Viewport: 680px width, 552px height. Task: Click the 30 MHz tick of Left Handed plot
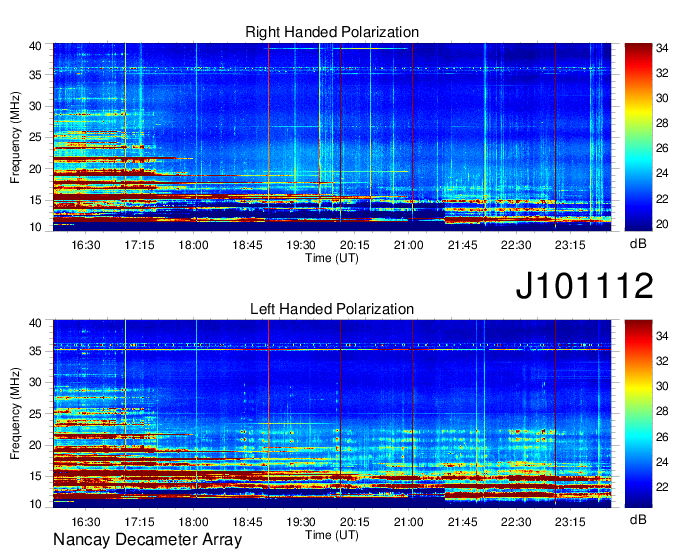36,382
